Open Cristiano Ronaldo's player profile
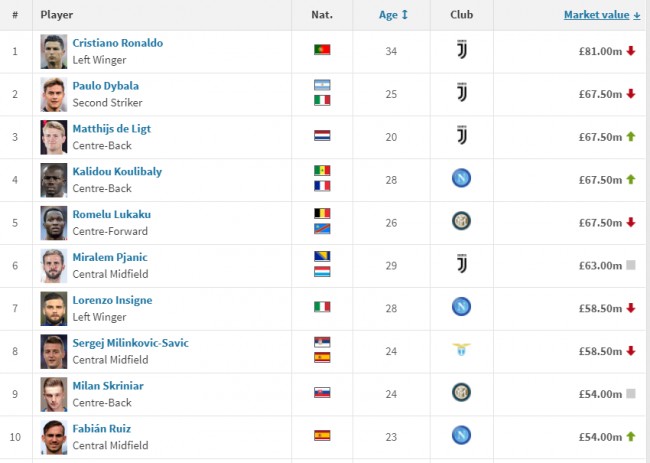Viewport: 650px width, 463px height. pos(117,43)
